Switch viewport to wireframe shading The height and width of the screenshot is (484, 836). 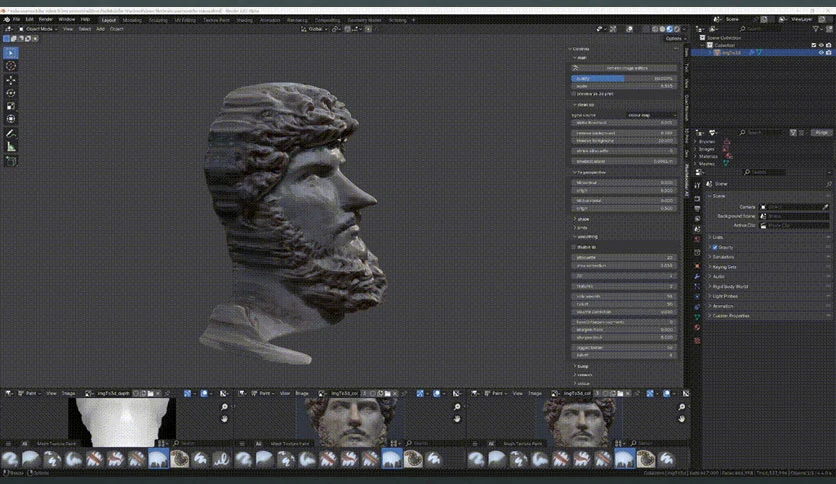click(655, 29)
